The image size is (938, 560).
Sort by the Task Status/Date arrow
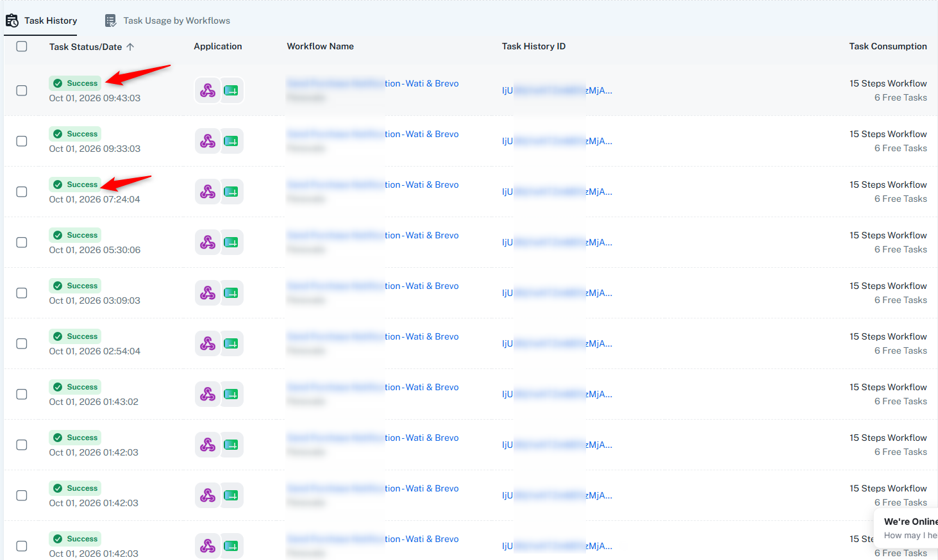[x=130, y=47]
